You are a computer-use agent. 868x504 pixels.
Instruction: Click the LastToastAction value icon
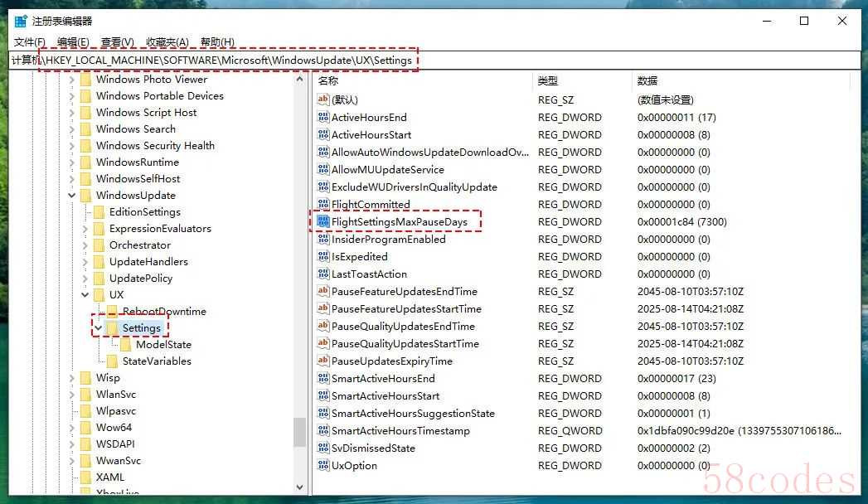[x=323, y=274]
